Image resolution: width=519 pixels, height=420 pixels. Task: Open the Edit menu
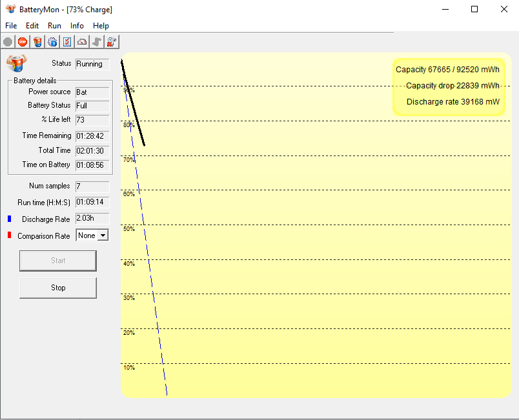[x=32, y=26]
